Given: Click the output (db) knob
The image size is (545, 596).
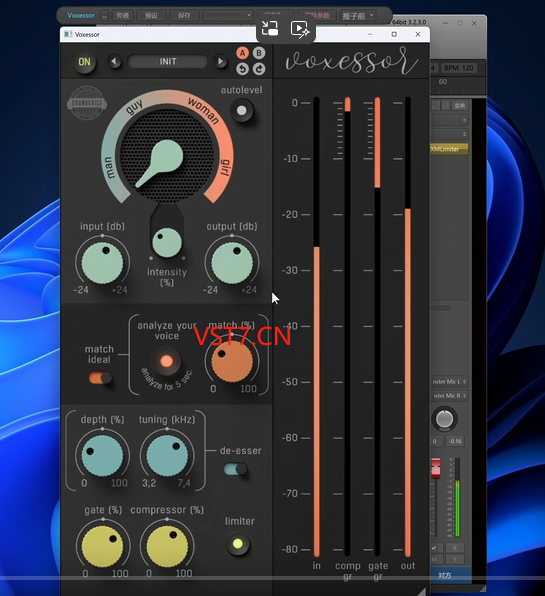Looking at the screenshot, I should pyautogui.click(x=232, y=263).
